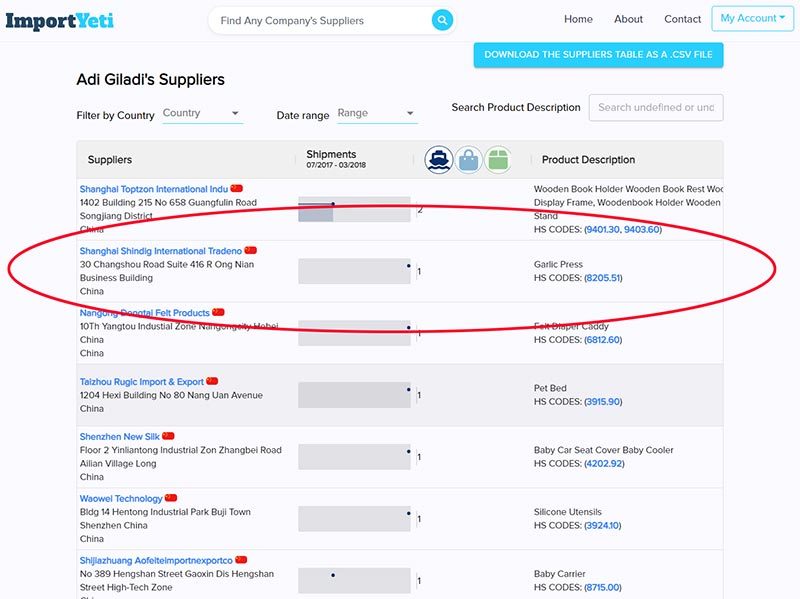Click the Pet Bed product description
Screen dimensions: 800x599
[x=550, y=388]
